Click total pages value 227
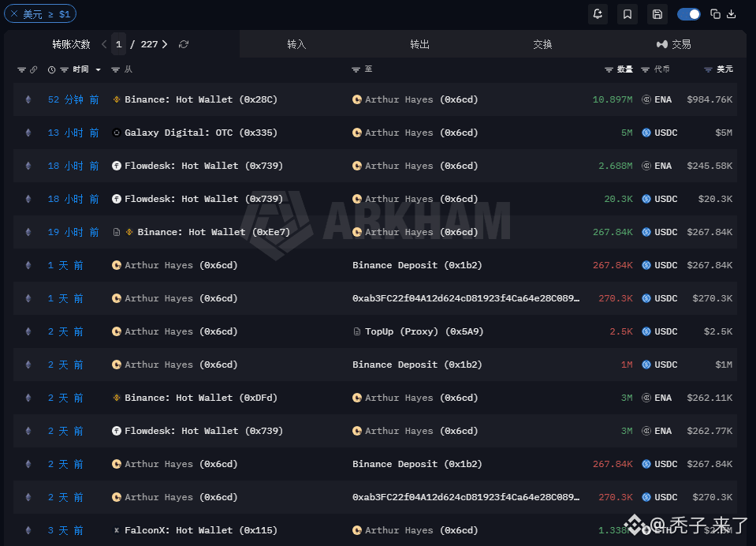756x546 pixels. [150, 44]
